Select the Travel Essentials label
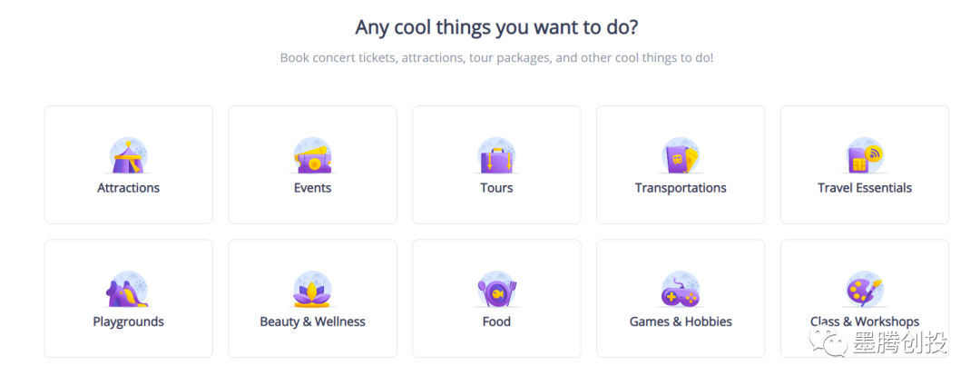 [x=865, y=188]
